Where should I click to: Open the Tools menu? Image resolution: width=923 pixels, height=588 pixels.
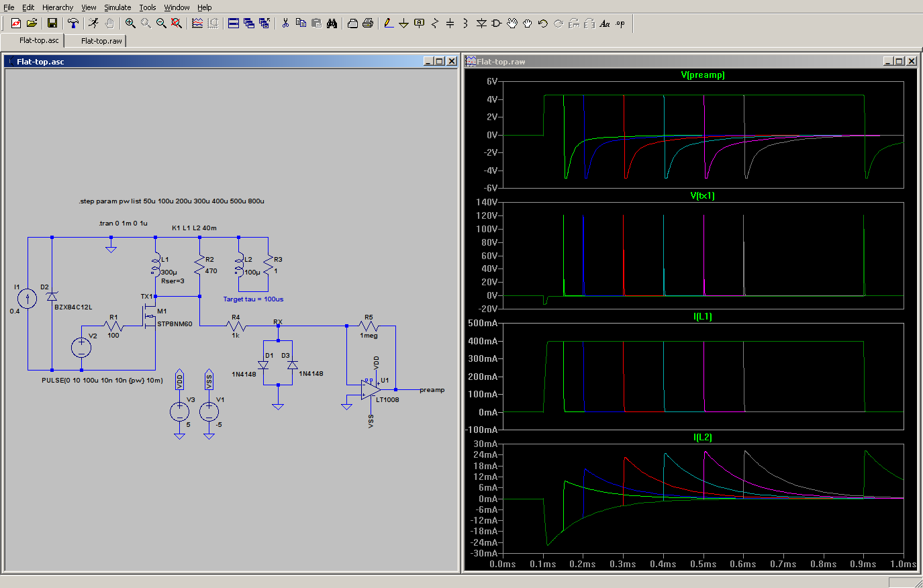point(148,7)
